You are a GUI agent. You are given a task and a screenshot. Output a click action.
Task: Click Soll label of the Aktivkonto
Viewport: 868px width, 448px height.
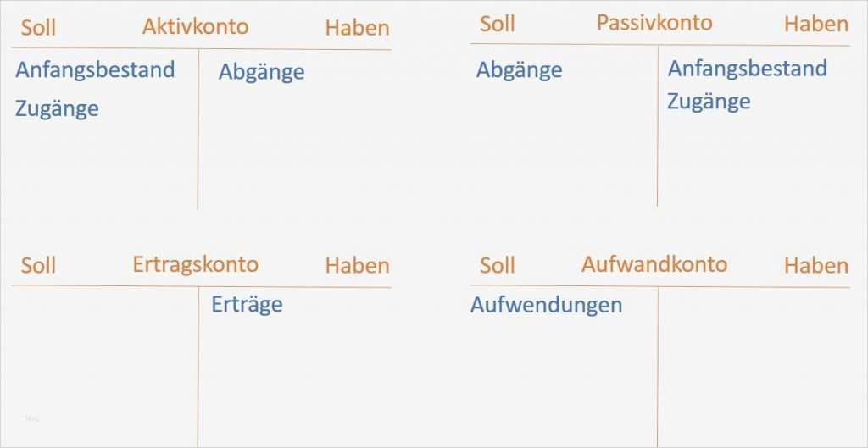[x=38, y=28]
